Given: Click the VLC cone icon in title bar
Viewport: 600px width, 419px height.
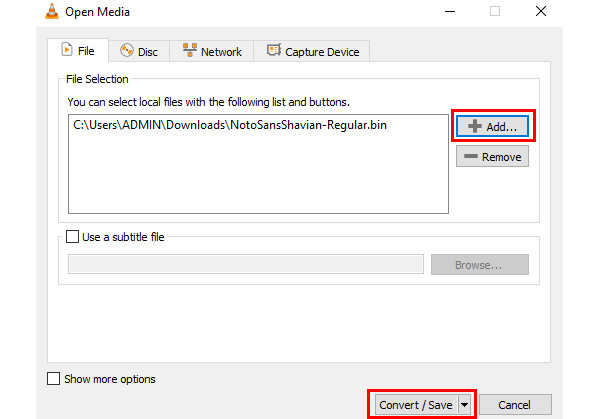Looking at the screenshot, I should pos(52,11).
